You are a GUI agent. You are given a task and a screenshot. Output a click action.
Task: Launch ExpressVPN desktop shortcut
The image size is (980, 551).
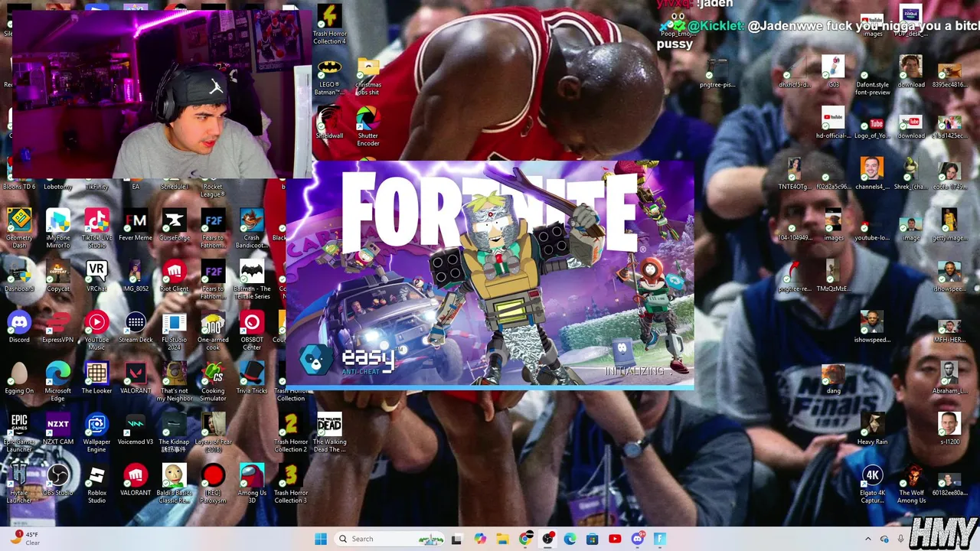(x=58, y=327)
